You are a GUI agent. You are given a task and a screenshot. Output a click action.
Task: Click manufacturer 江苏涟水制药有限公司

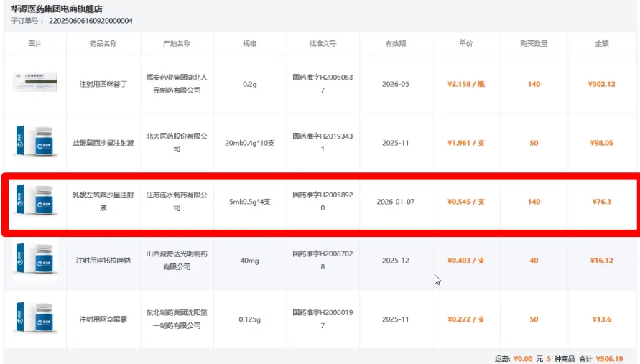click(177, 201)
